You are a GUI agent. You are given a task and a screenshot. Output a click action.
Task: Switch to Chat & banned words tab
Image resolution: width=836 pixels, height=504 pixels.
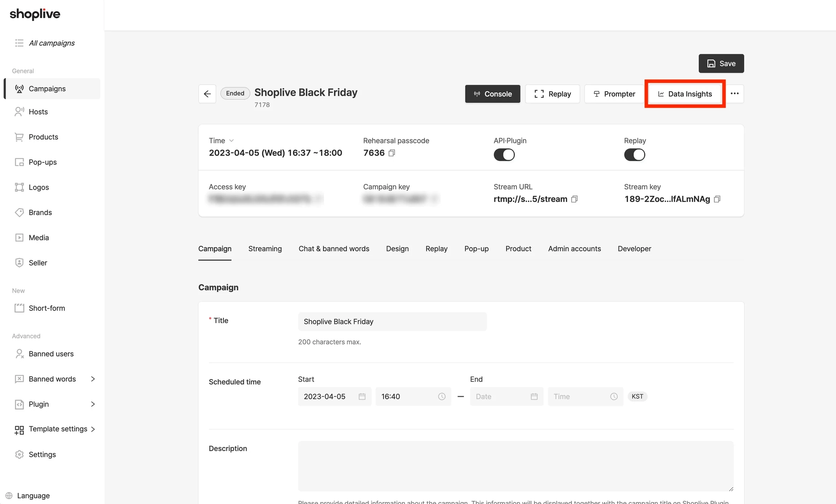[334, 249]
